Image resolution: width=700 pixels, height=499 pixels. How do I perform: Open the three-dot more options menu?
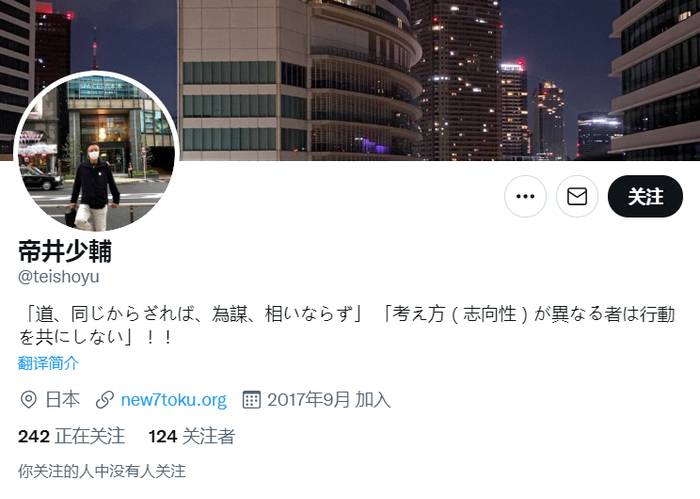coord(525,196)
